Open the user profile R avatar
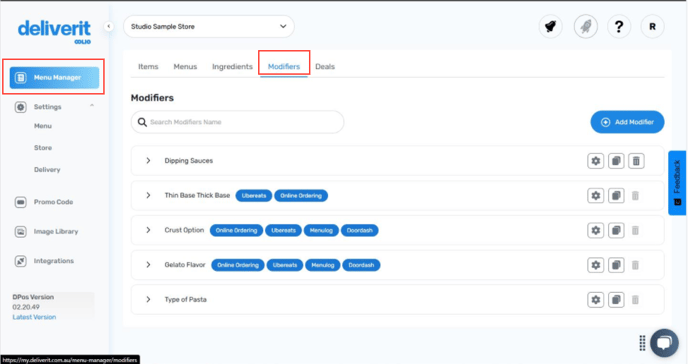Viewport: 688px width, 364px height. (x=652, y=27)
